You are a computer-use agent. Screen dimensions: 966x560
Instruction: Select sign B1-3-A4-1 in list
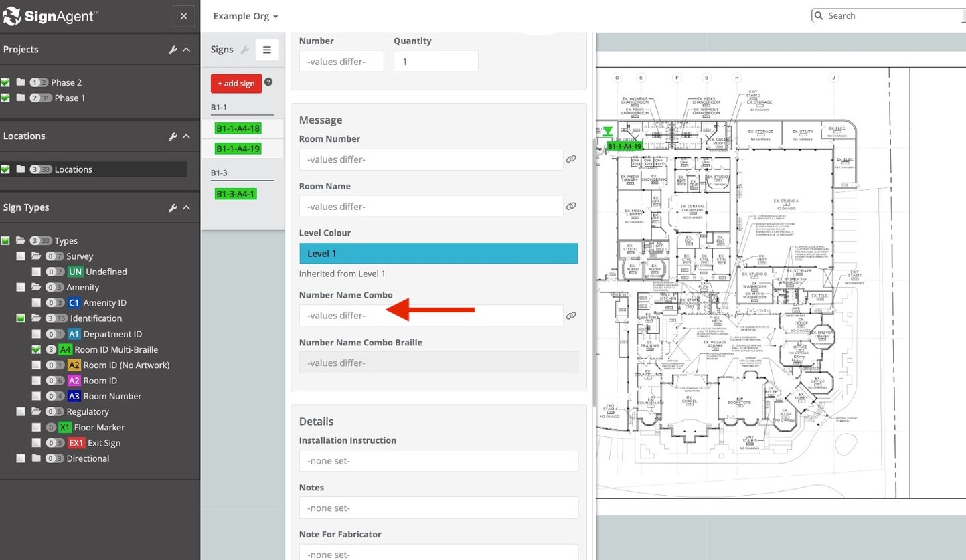tap(236, 194)
